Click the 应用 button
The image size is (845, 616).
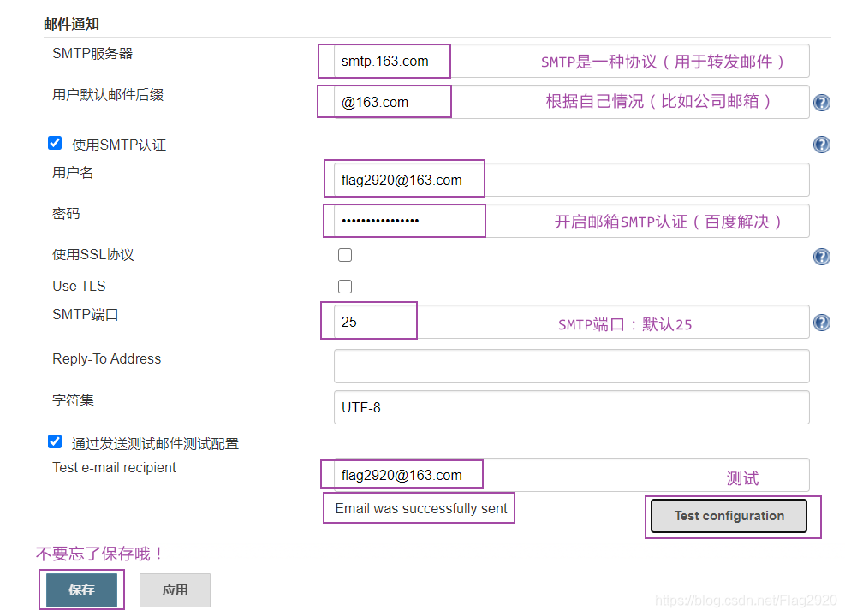(175, 589)
